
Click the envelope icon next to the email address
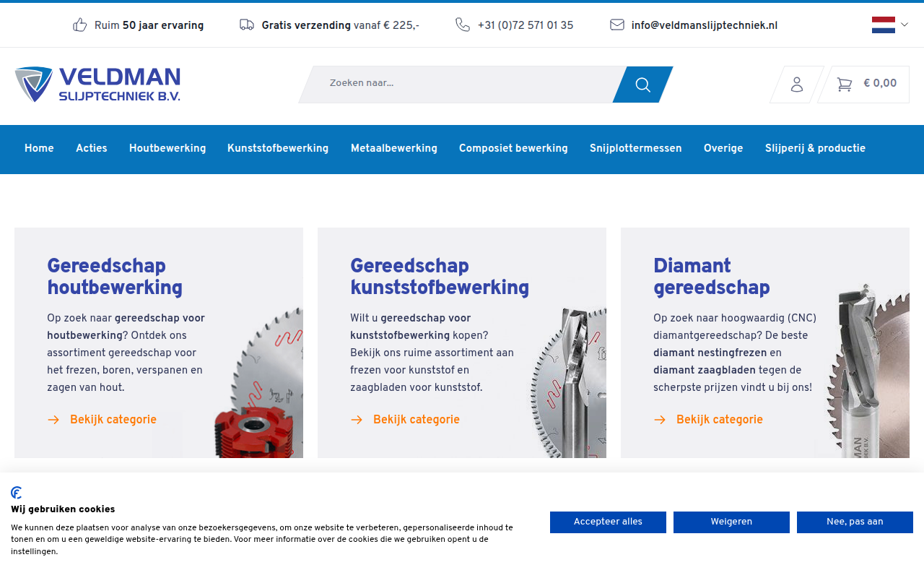click(617, 25)
